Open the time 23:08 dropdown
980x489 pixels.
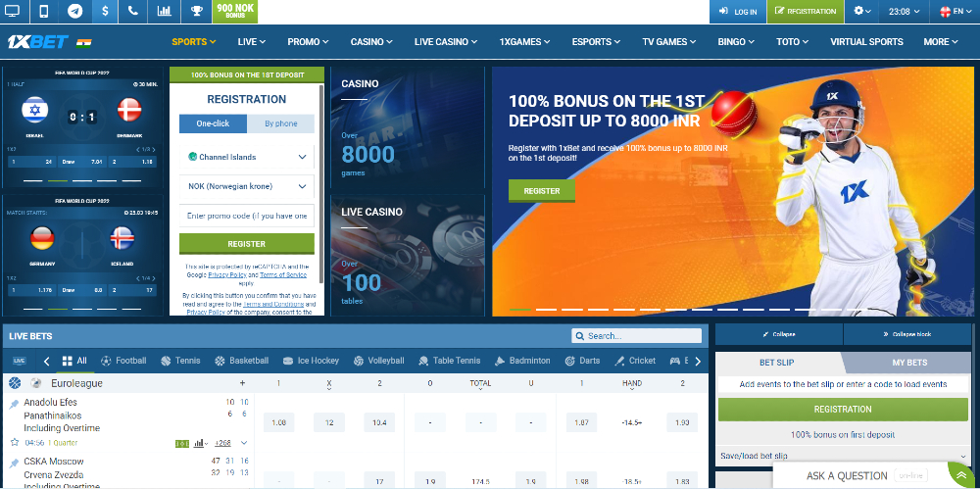point(905,11)
